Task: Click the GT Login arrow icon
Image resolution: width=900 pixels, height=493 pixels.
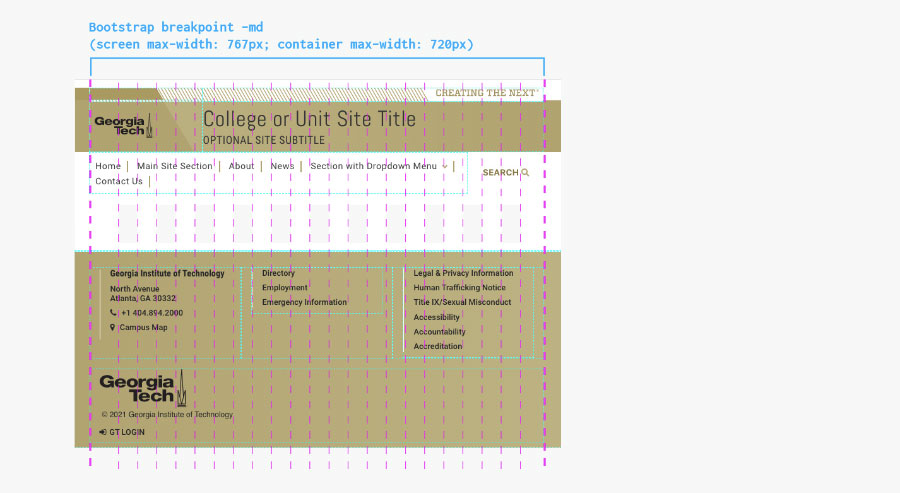Action: (x=103, y=432)
